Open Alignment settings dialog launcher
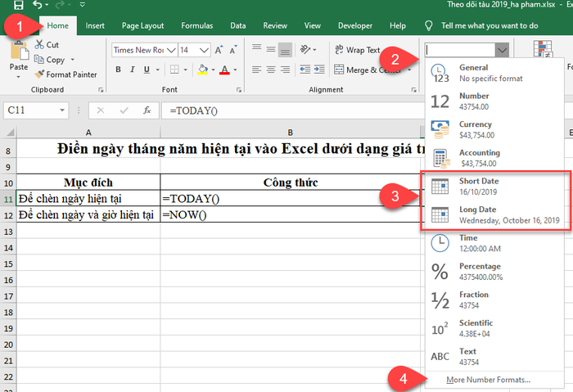 [x=413, y=90]
